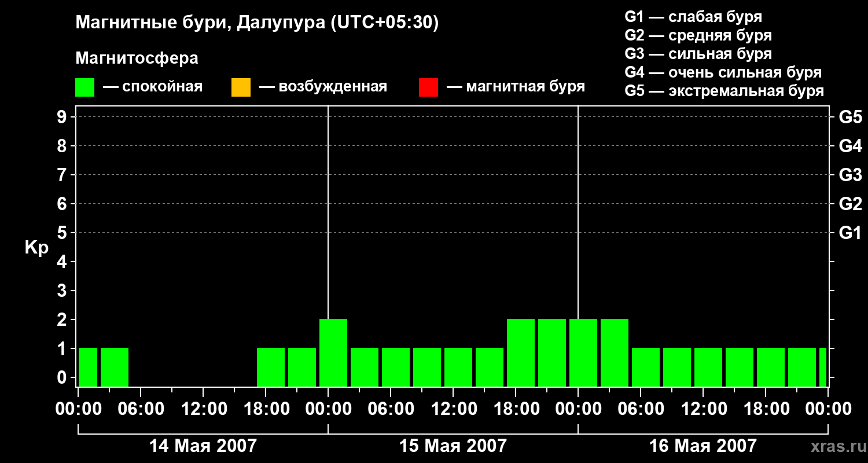Viewport: 868px width, 463px height.
Task: Click the '12:00' time label for 14 Мая
Action: coord(203,409)
